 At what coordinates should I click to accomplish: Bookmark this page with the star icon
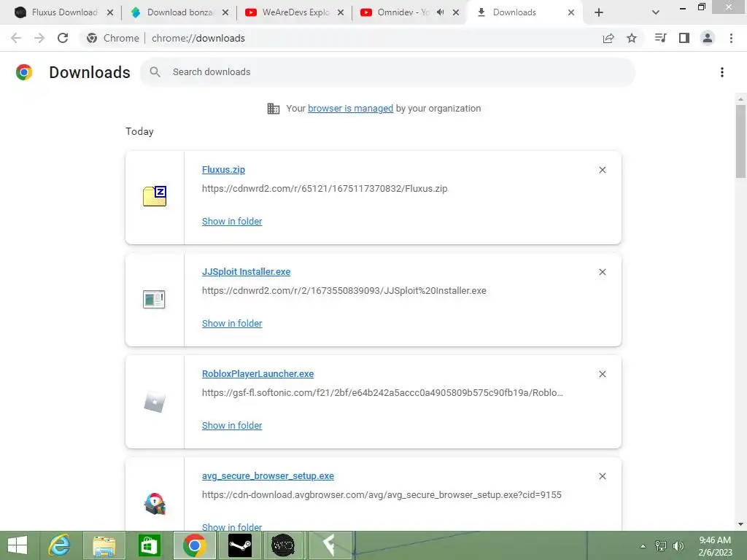tap(632, 38)
